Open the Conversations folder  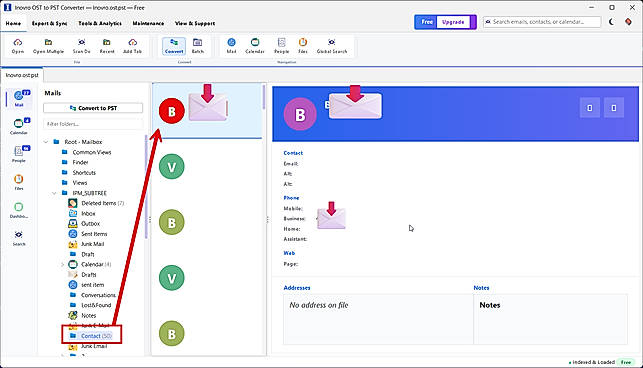98,295
